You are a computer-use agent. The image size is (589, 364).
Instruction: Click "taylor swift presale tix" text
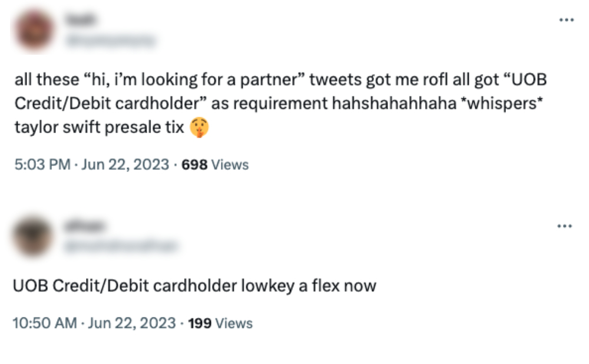(x=99, y=127)
